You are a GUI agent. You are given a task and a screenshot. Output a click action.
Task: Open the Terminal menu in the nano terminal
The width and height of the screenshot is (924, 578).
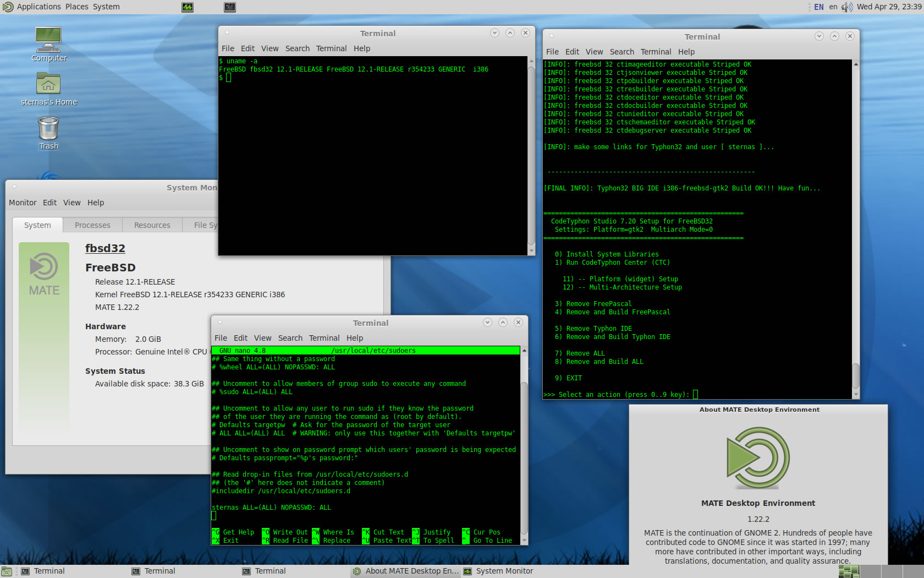click(324, 338)
